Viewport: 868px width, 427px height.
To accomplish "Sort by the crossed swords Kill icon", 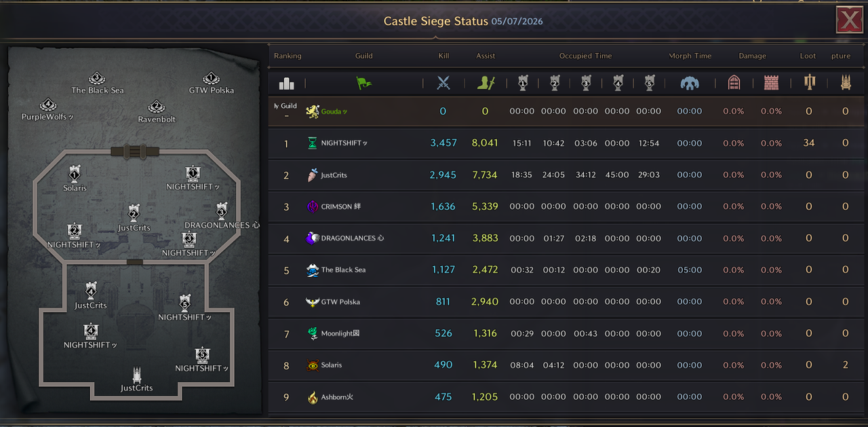I will tap(443, 83).
